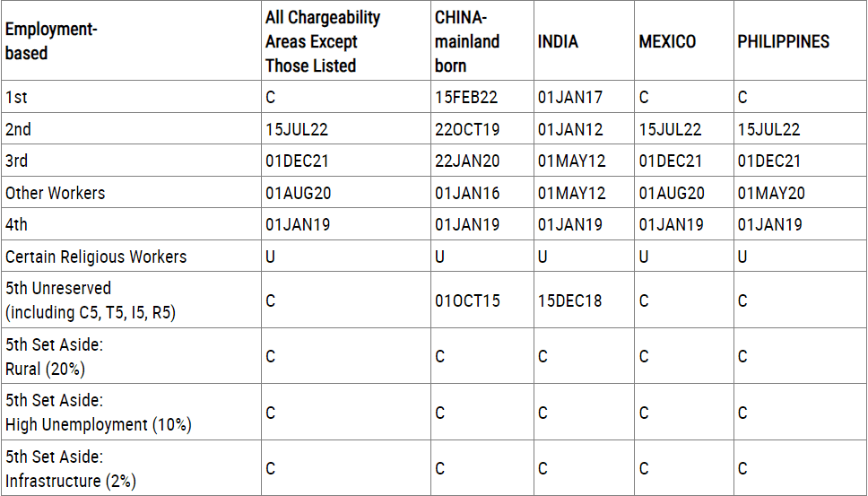Click the "Employment-based" column header

click(51, 41)
